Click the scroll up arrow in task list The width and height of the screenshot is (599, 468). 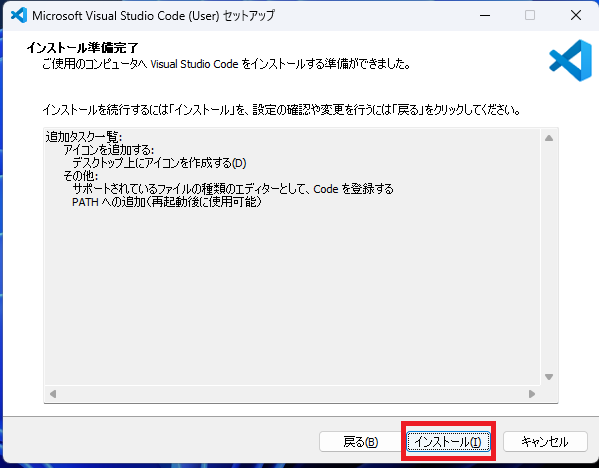tap(549, 138)
